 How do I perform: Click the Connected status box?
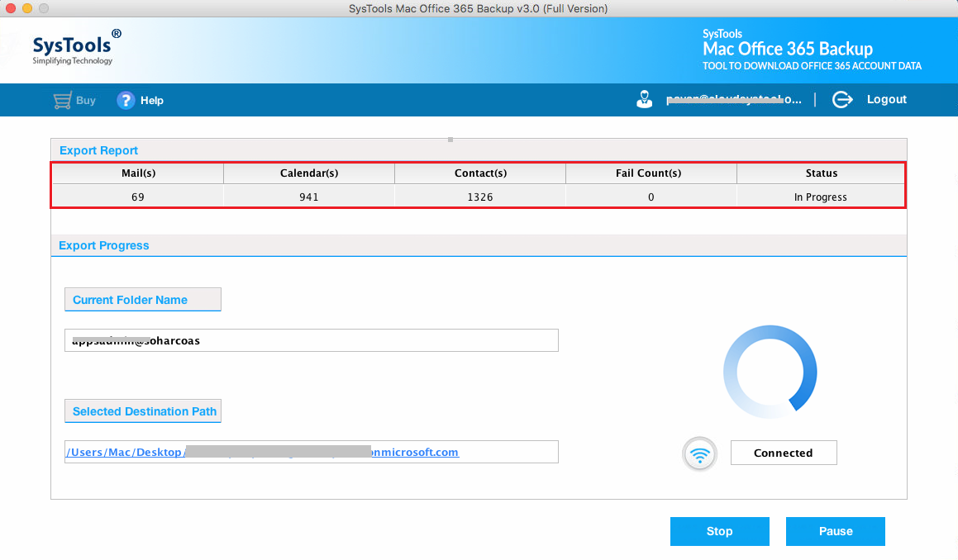[784, 453]
